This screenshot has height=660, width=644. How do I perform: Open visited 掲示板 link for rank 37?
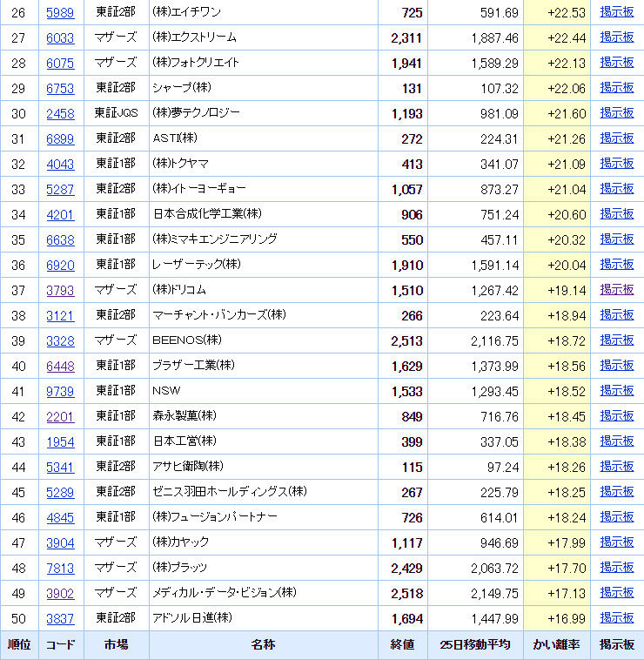coord(617,290)
